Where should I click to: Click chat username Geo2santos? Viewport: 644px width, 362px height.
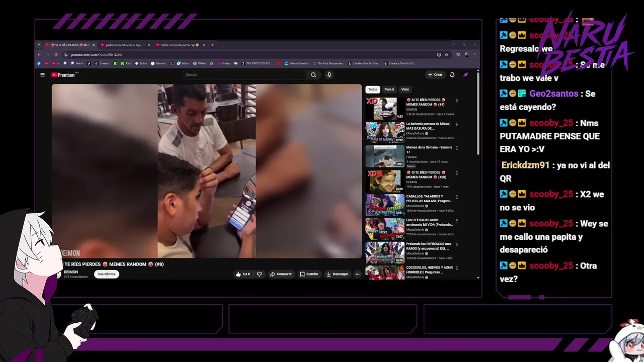pyautogui.click(x=553, y=94)
